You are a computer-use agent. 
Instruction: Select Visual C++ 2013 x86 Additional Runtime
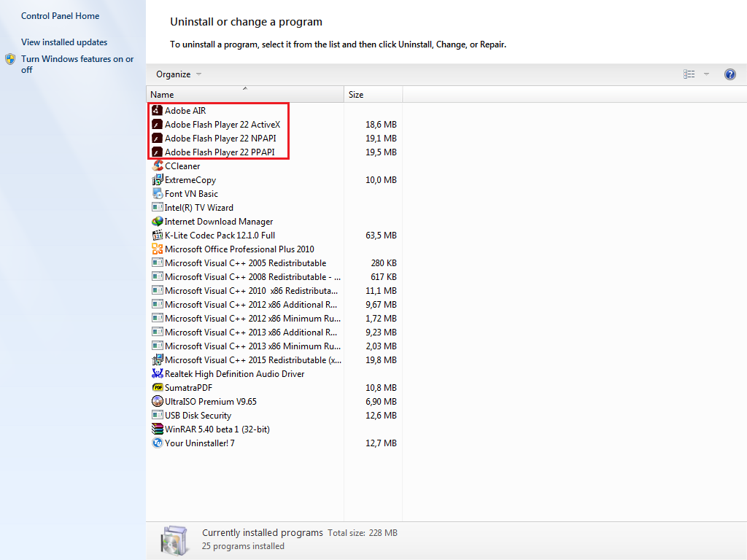pyautogui.click(x=251, y=332)
